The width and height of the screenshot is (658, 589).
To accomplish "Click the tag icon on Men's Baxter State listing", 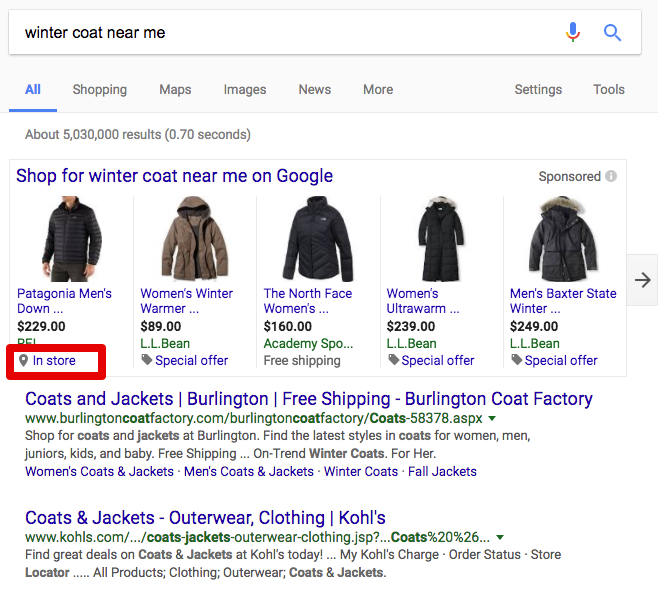I will (517, 360).
